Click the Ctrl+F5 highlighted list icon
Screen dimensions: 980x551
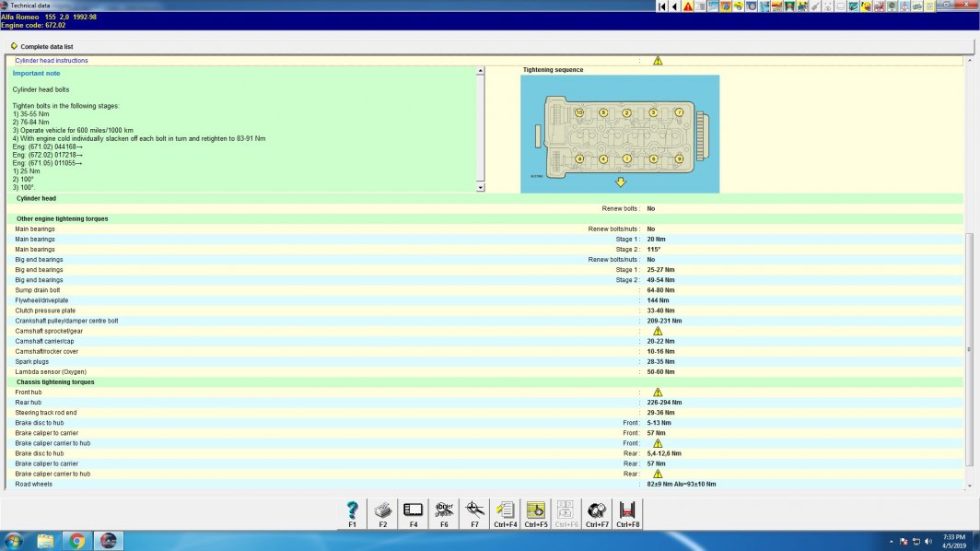coord(535,510)
